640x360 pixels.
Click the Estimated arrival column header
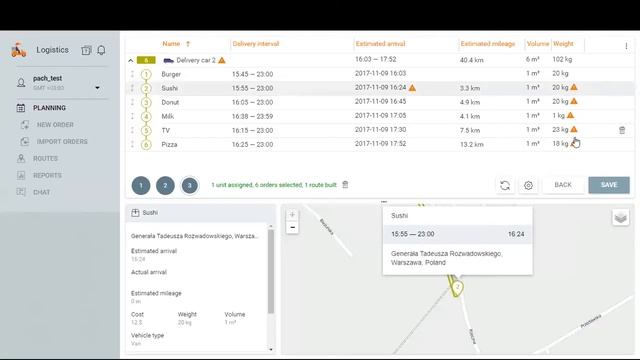pos(380,44)
